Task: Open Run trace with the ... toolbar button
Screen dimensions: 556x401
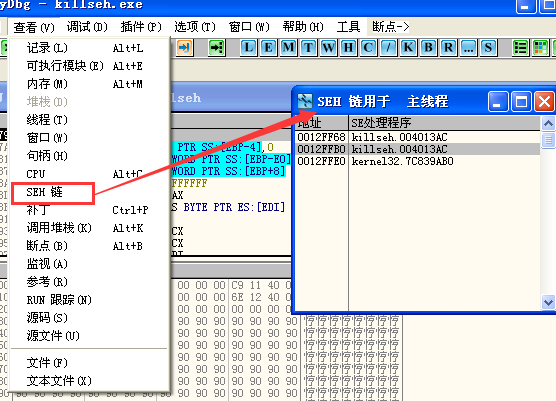Action: [x=468, y=47]
